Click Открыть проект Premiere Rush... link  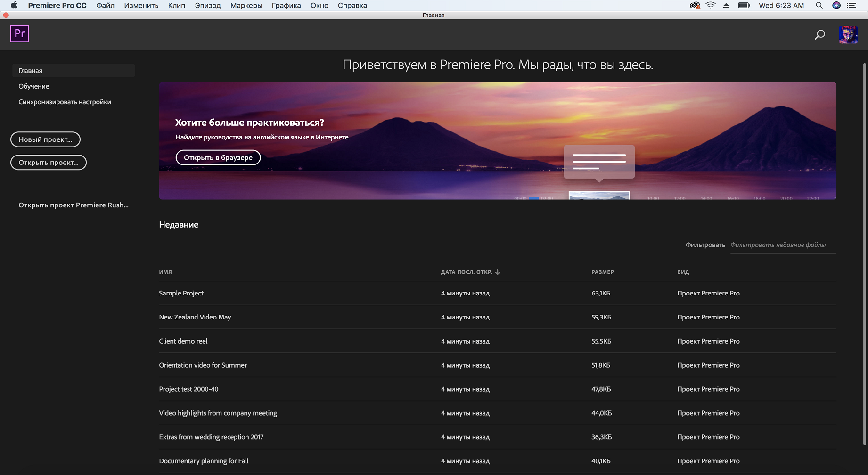point(74,205)
